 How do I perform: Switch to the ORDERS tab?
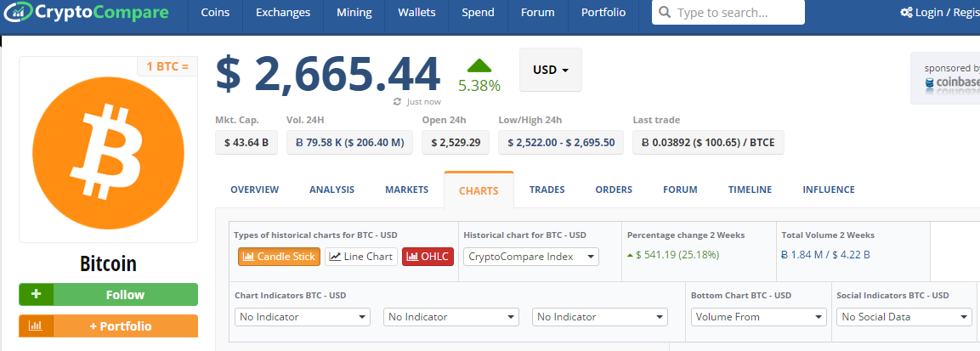(614, 190)
